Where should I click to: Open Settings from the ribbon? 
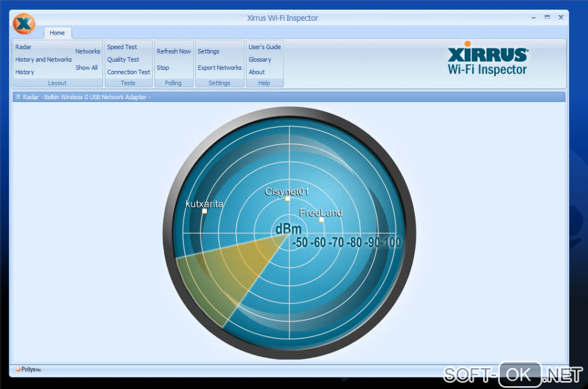(x=209, y=51)
